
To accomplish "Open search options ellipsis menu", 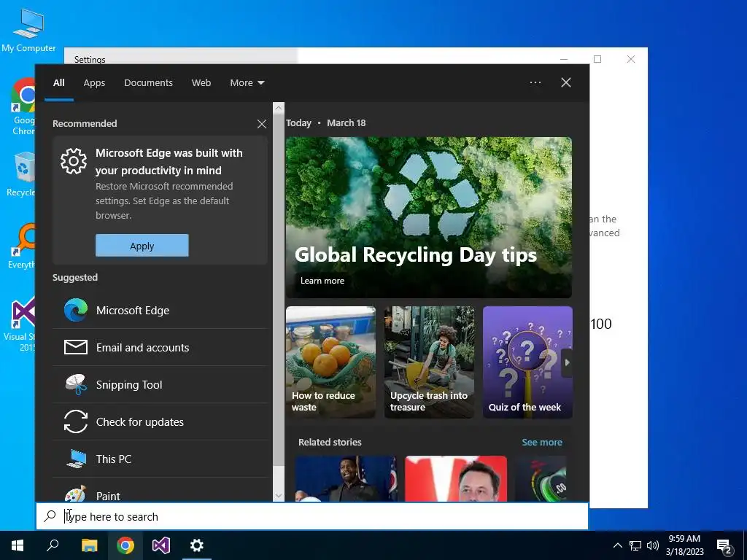I will click(x=535, y=82).
